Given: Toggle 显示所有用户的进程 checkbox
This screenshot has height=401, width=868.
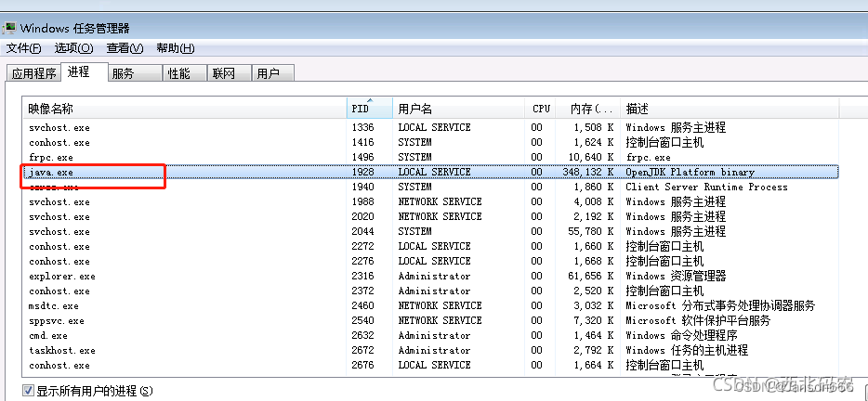Looking at the screenshot, I should (x=28, y=391).
